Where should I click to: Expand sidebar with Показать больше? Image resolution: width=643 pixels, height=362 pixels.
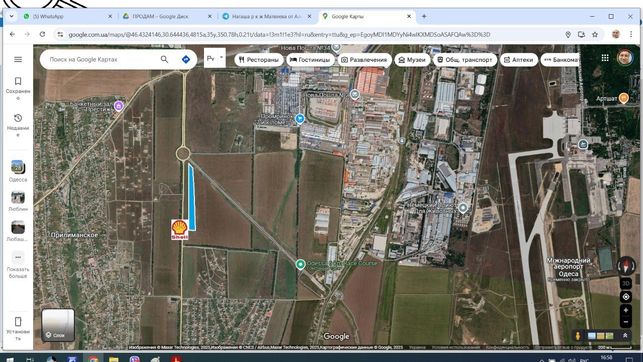click(18, 265)
